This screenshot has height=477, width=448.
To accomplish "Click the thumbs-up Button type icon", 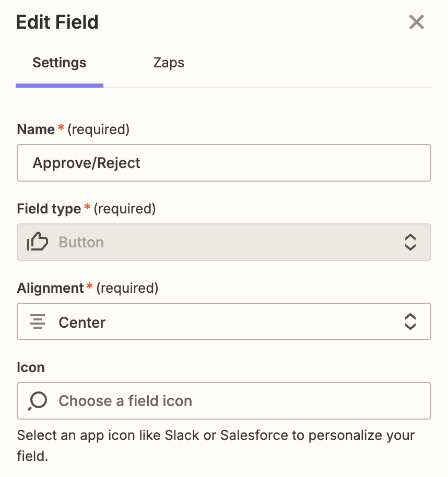I will coord(38,242).
